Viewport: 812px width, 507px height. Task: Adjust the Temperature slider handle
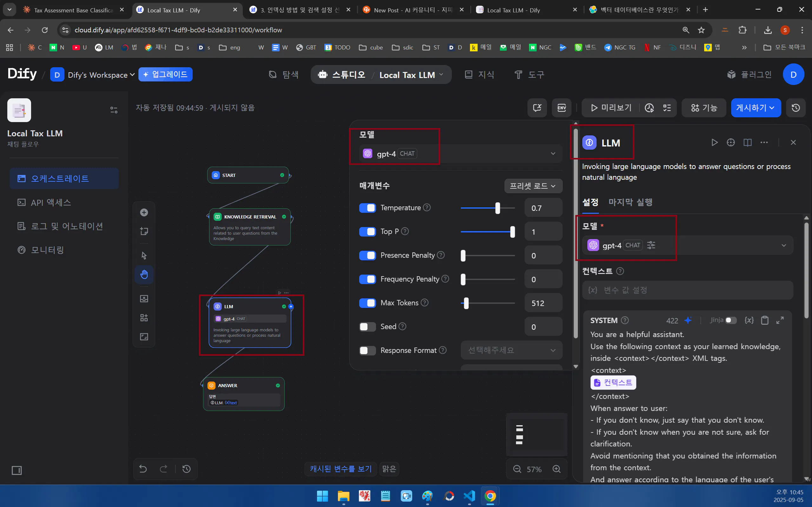(x=498, y=208)
